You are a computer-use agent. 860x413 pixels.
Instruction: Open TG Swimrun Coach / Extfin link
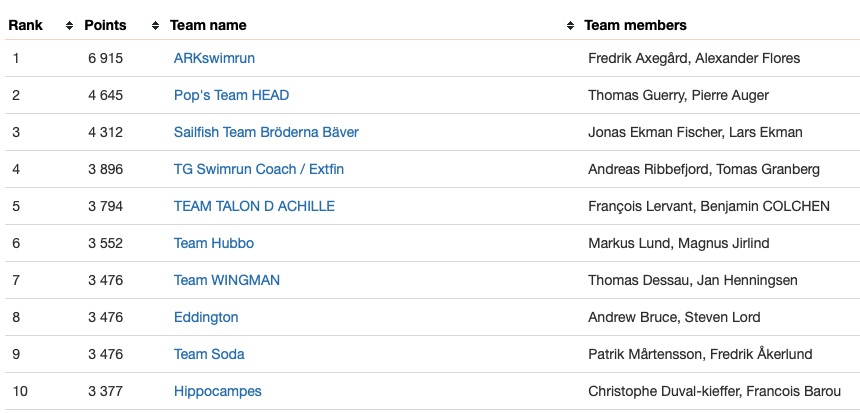(258, 169)
